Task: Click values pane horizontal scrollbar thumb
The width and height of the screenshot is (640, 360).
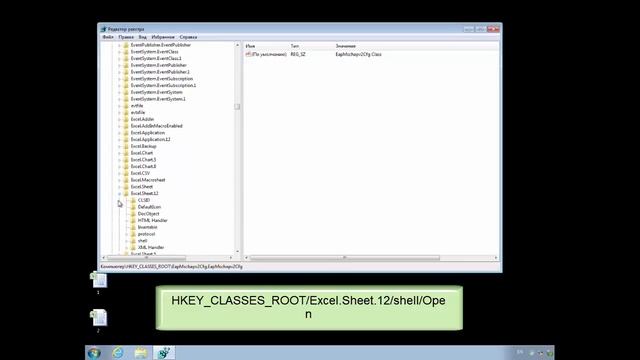Action: point(345,258)
